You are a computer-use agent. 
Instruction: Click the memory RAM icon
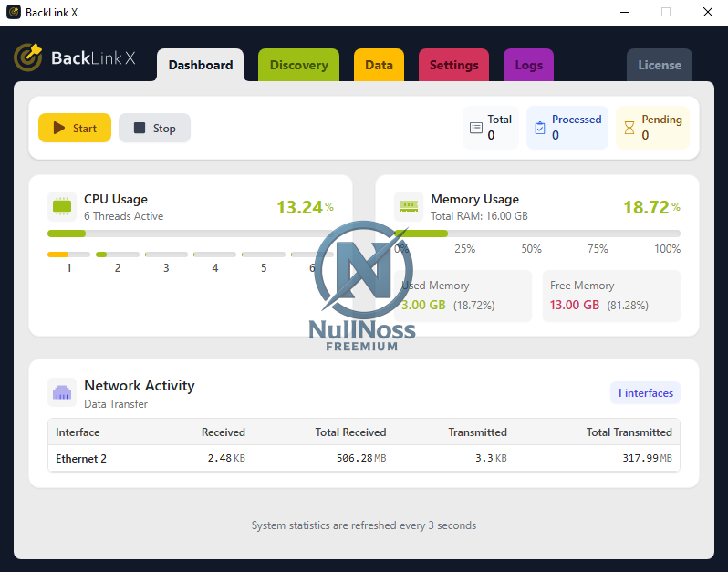tap(409, 206)
